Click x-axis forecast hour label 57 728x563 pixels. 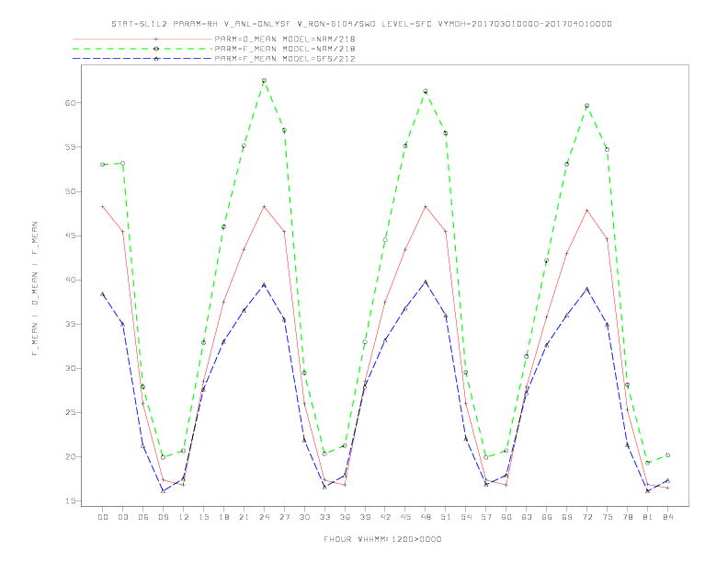486,517
